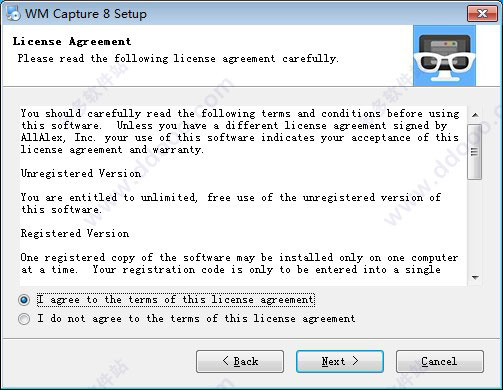Screen dimensions: 503x390
Task: Click the empty scrollbar track below the thumb
Action: point(475,225)
